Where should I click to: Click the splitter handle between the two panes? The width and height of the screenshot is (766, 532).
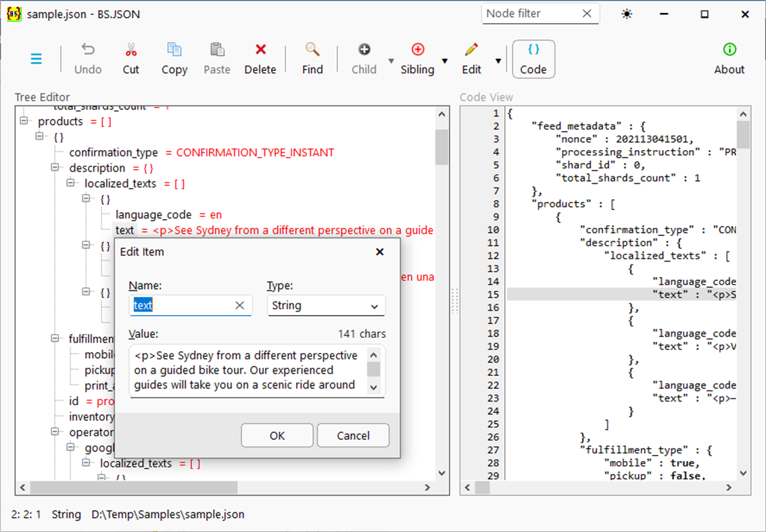(x=455, y=300)
